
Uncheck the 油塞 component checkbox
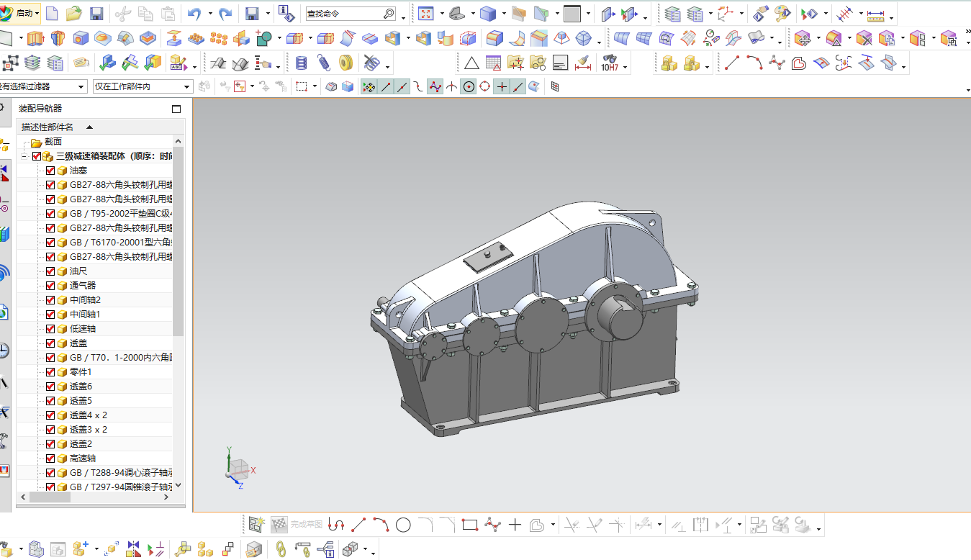coord(50,171)
